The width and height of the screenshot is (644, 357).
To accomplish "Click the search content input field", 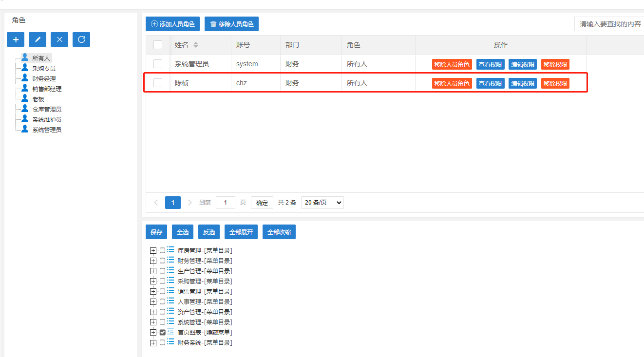I will pos(610,24).
